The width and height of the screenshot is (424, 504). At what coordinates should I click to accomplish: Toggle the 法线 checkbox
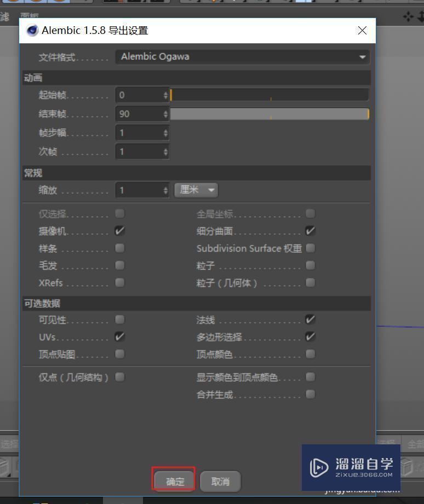(x=311, y=320)
